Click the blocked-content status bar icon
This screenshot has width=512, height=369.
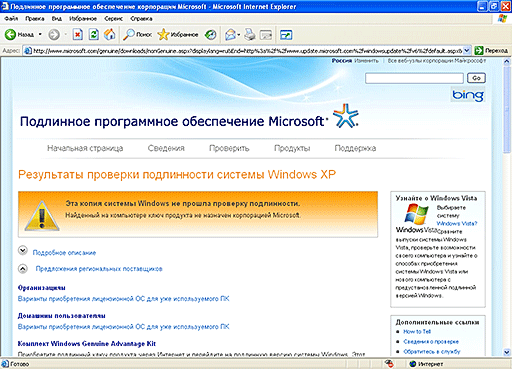389,364
